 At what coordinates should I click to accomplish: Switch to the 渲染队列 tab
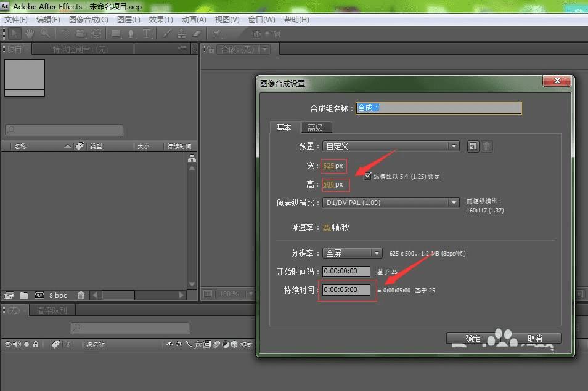click(52, 310)
